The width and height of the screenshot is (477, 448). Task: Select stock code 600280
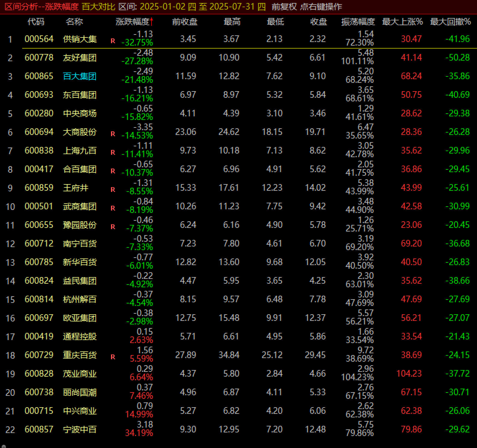[x=39, y=113]
